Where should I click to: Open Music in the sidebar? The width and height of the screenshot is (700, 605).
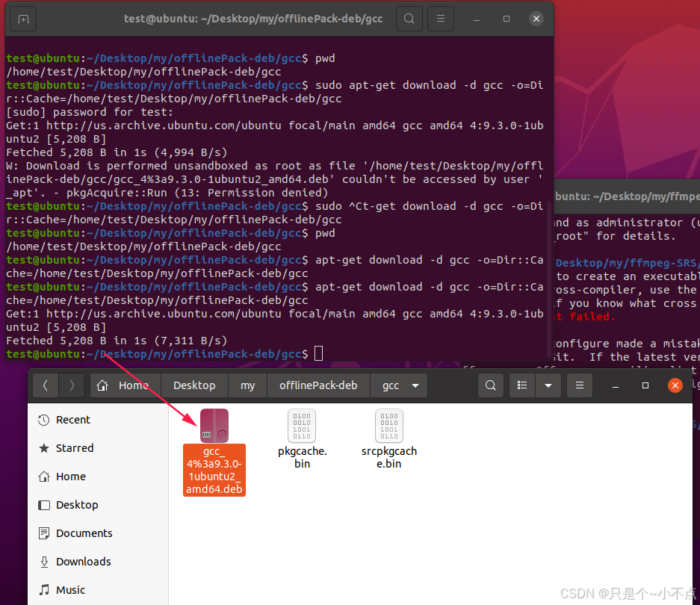coord(98,590)
